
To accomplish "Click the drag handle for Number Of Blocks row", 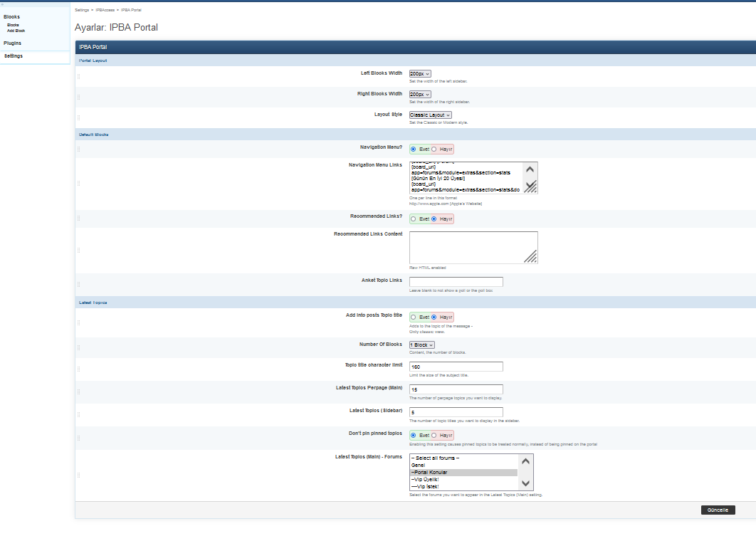I will [78, 347].
